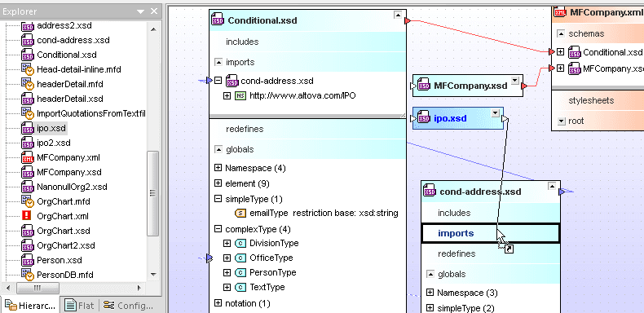Click the cond-address.xsd box header icon

pyautogui.click(x=430, y=191)
